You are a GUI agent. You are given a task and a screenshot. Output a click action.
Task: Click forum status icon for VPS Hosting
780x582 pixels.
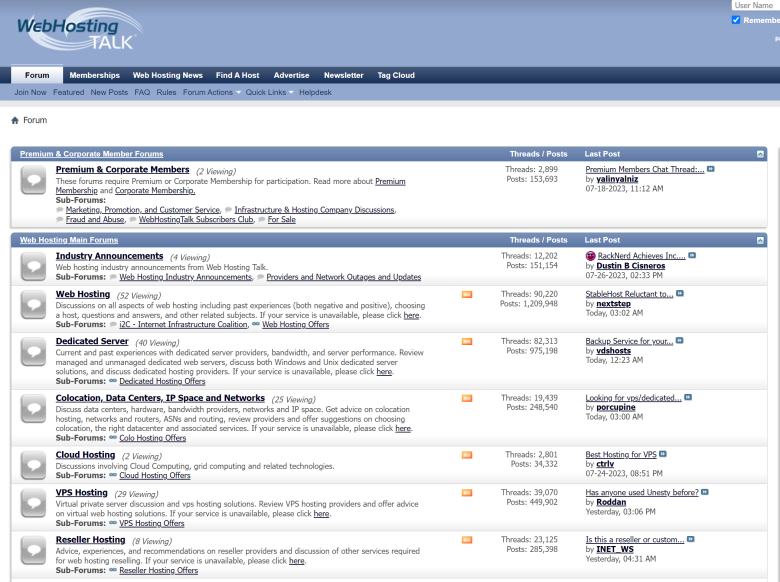pyautogui.click(x=33, y=503)
